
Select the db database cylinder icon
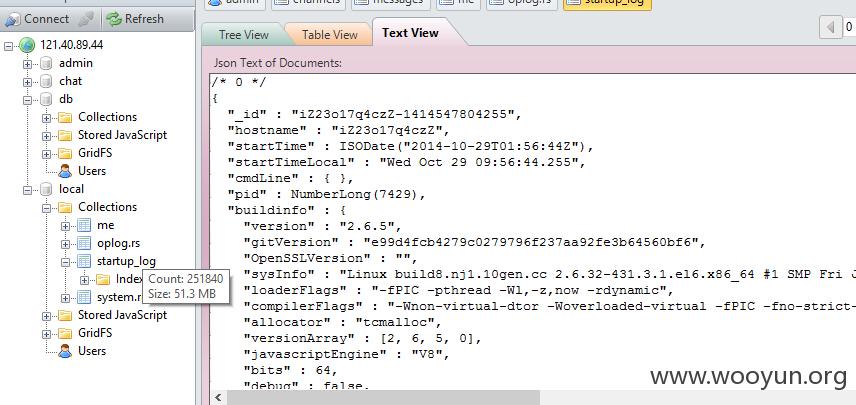click(46, 99)
